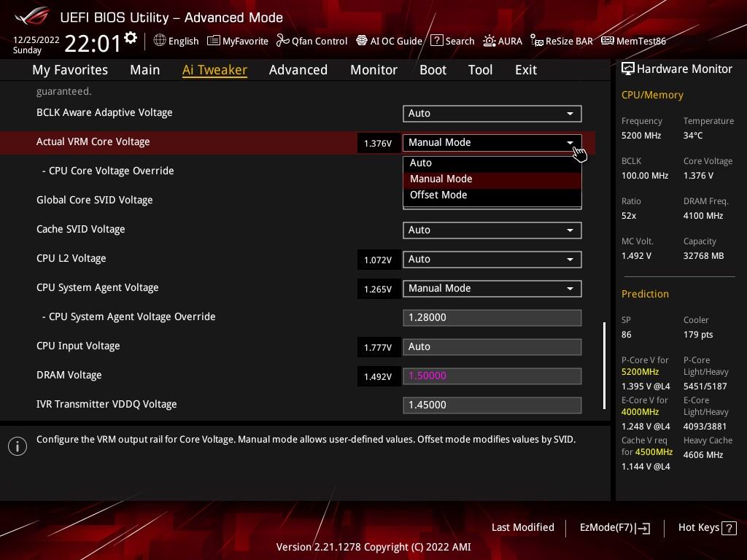Click the DRAM Voltage input field
Image resolution: width=747 pixels, height=560 pixels.
pyautogui.click(x=492, y=376)
